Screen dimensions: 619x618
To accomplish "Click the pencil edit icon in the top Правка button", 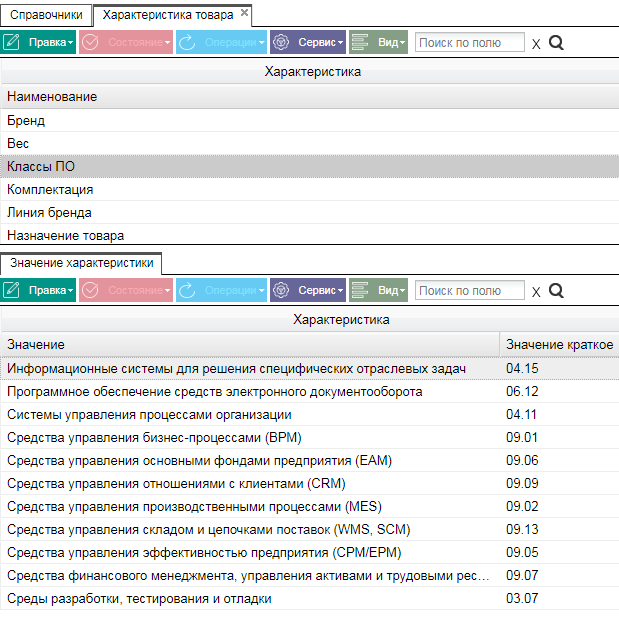I will tap(11, 42).
